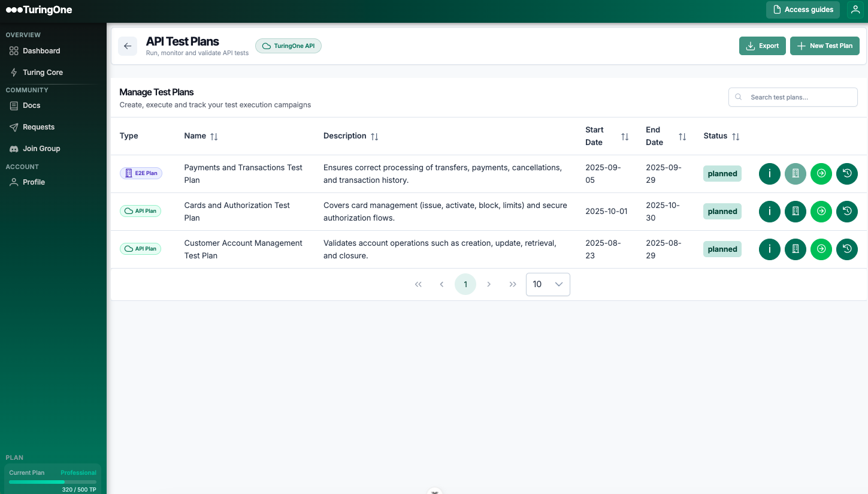Sort the table by Status column
Screen dimensions: 868x494
click(736, 137)
